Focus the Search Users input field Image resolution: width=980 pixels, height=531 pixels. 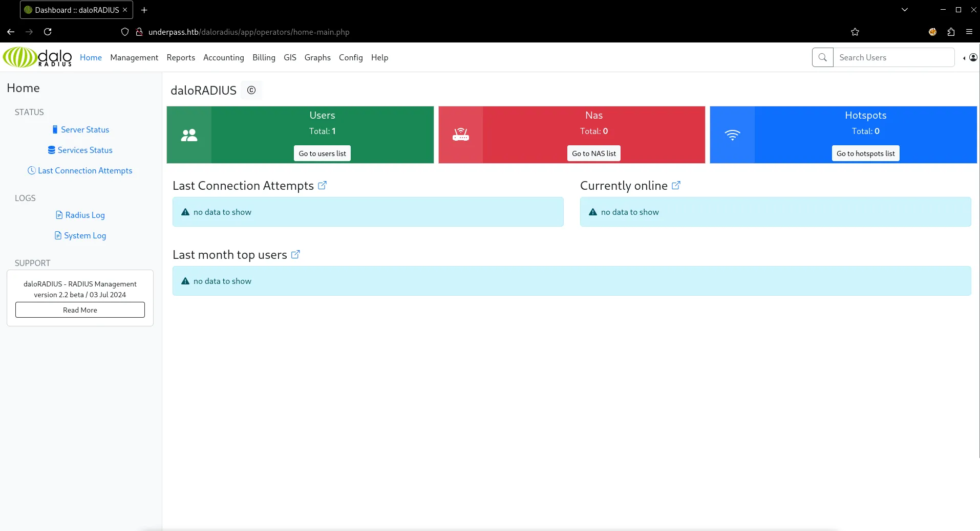pyautogui.click(x=894, y=57)
